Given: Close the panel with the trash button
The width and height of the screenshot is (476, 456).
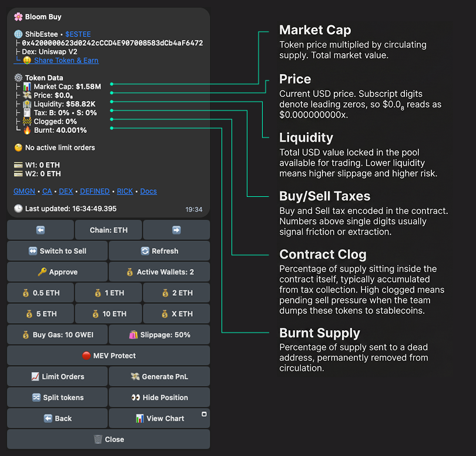Looking at the screenshot, I should [x=108, y=439].
